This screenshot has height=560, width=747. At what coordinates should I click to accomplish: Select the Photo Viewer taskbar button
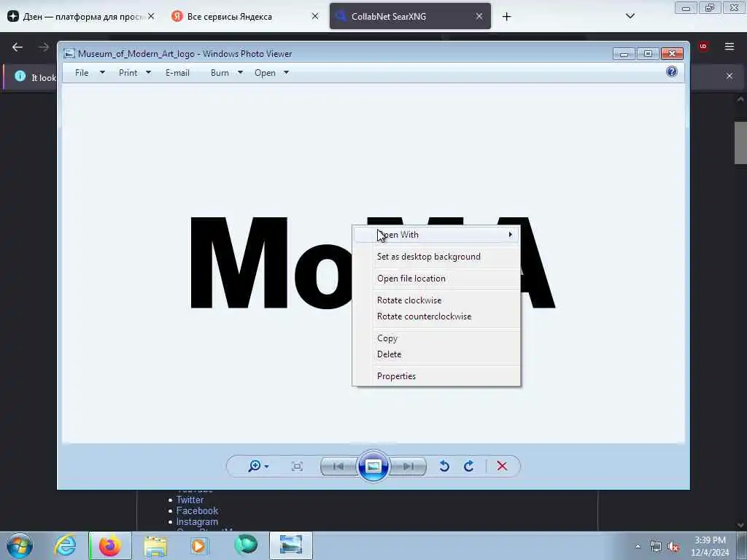(x=291, y=545)
